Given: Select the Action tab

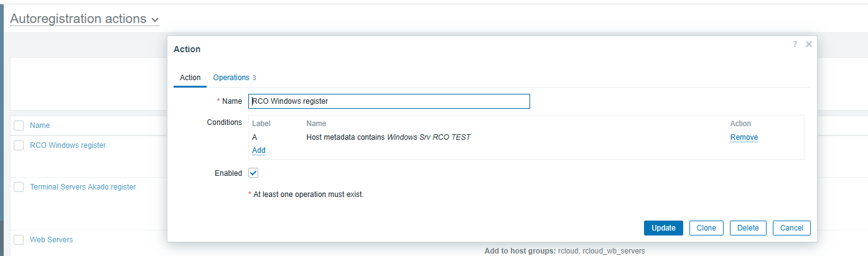Looking at the screenshot, I should click(190, 78).
